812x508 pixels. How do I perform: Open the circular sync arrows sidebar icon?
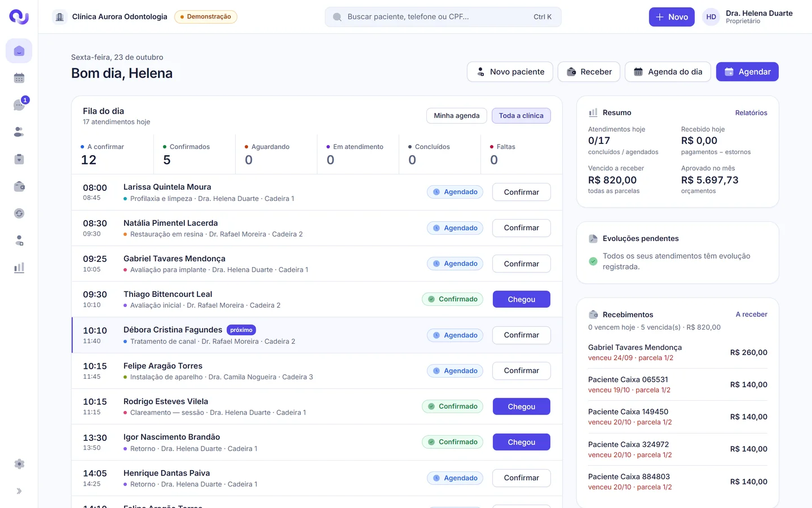[19, 213]
